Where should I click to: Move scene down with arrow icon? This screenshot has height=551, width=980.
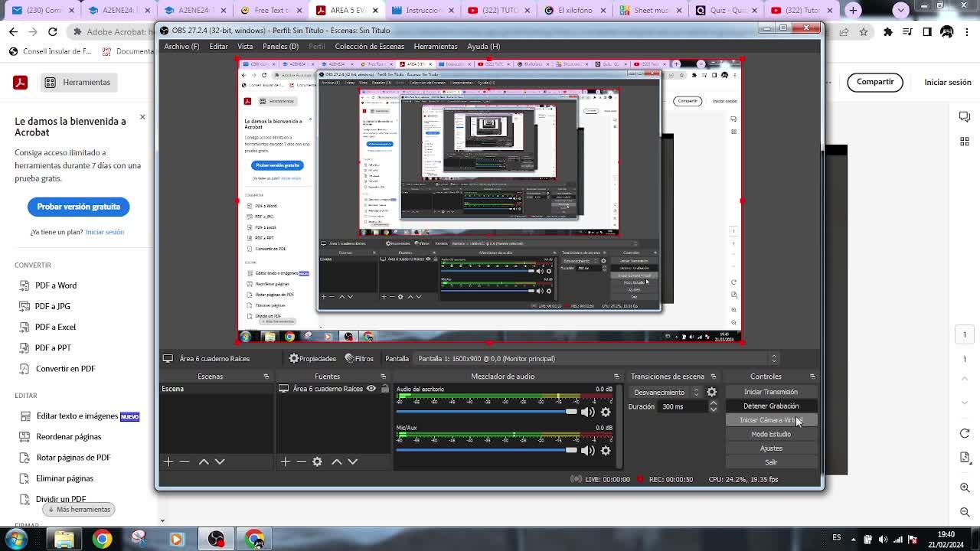point(220,461)
